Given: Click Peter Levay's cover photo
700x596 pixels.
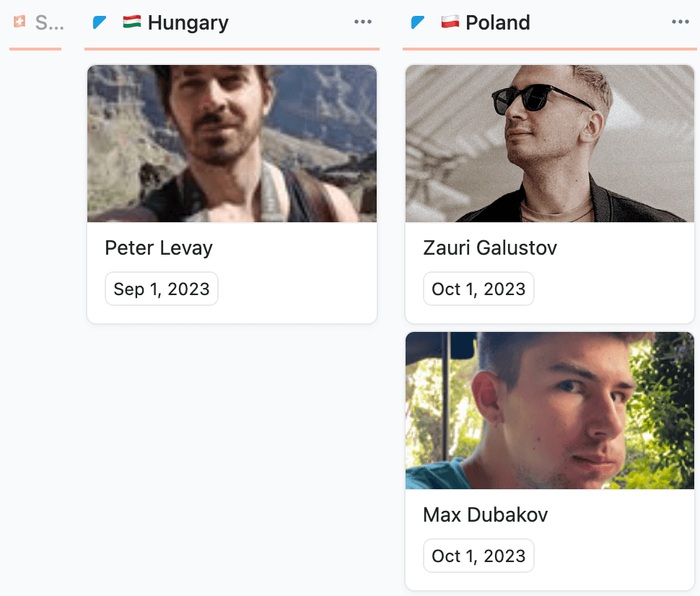Looking at the screenshot, I should [x=232, y=144].
